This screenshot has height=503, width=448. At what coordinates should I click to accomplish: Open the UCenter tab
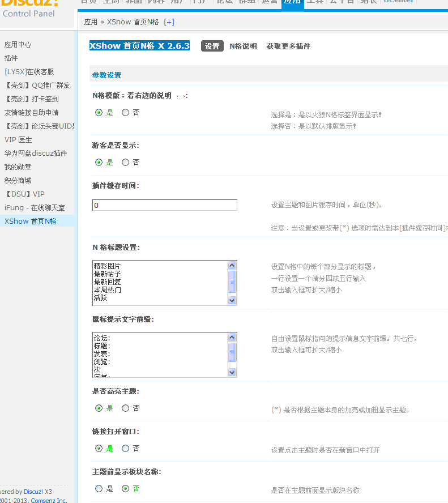click(398, 2)
